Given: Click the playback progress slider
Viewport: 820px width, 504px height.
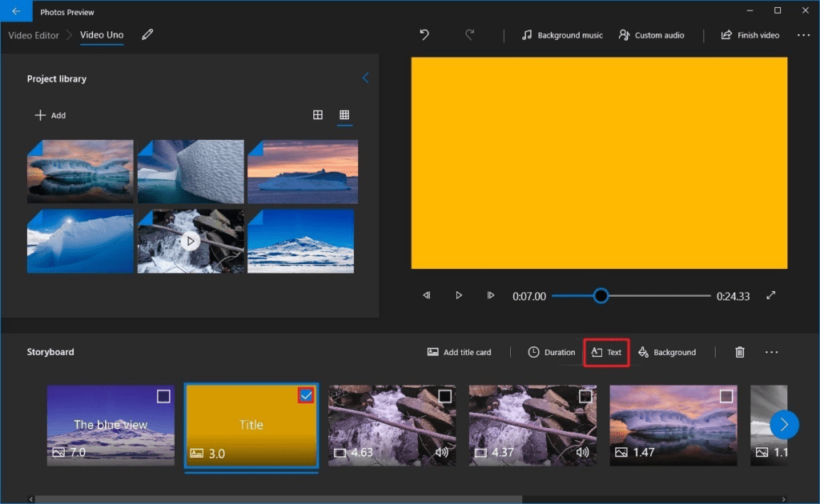Looking at the screenshot, I should point(601,295).
